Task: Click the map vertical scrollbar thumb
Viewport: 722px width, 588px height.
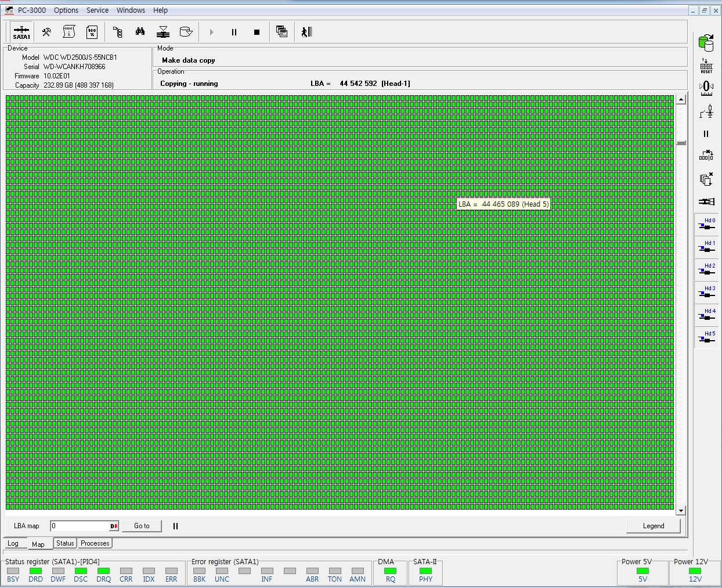Action: coord(681,143)
